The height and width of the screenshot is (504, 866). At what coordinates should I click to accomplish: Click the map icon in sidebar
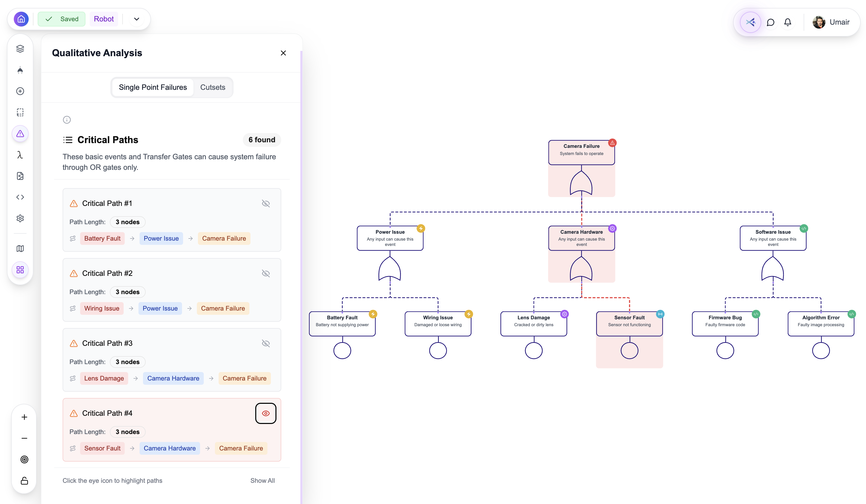pyautogui.click(x=20, y=248)
